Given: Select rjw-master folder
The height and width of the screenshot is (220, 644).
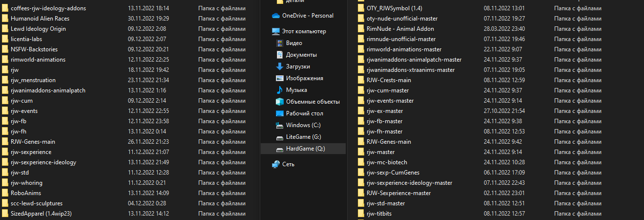Looking at the screenshot, I should 381,152.
